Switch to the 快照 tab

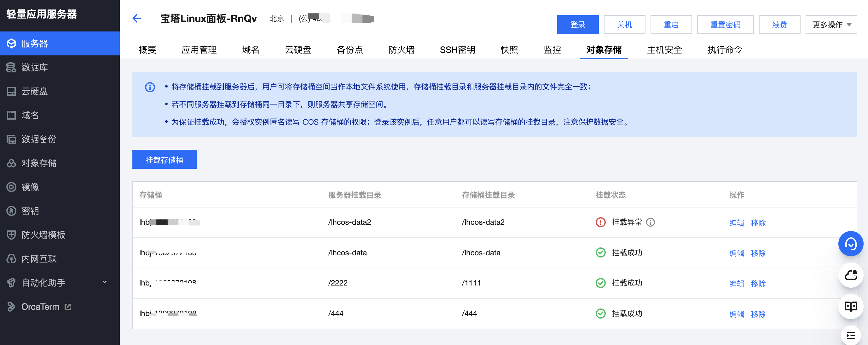[509, 50]
